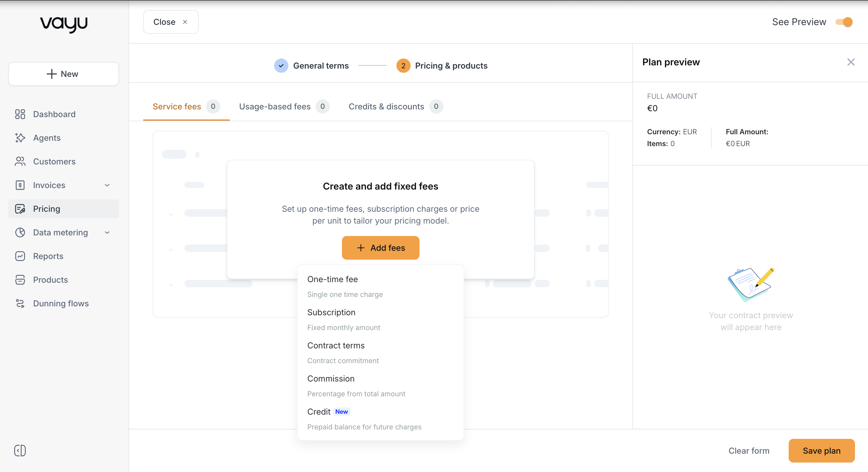Collapse sidebar with bottom panel icon
This screenshot has width=868, height=472.
point(20,450)
